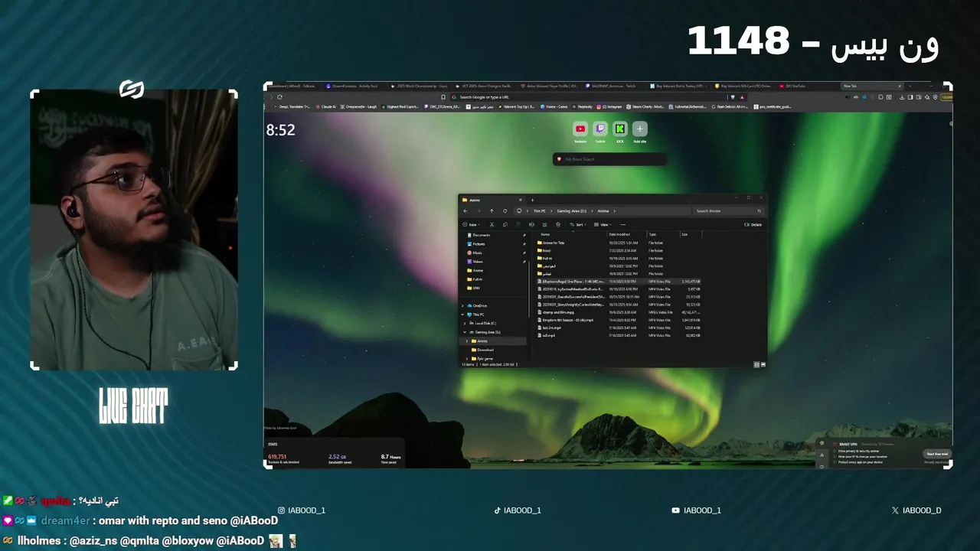Switch to the StreamElements Activity feed tab
This screenshot has width=980, height=551.
[x=352, y=86]
